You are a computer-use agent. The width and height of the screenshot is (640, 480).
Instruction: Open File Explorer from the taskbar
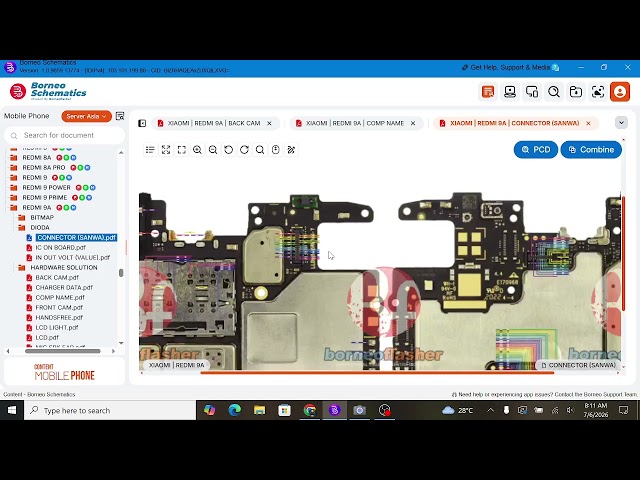(x=259, y=410)
